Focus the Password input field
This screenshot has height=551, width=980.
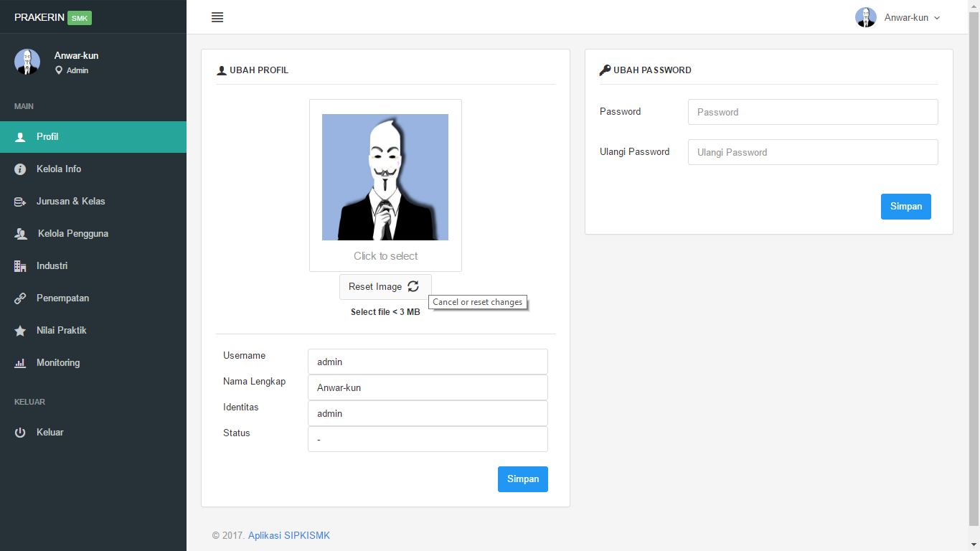tap(813, 112)
